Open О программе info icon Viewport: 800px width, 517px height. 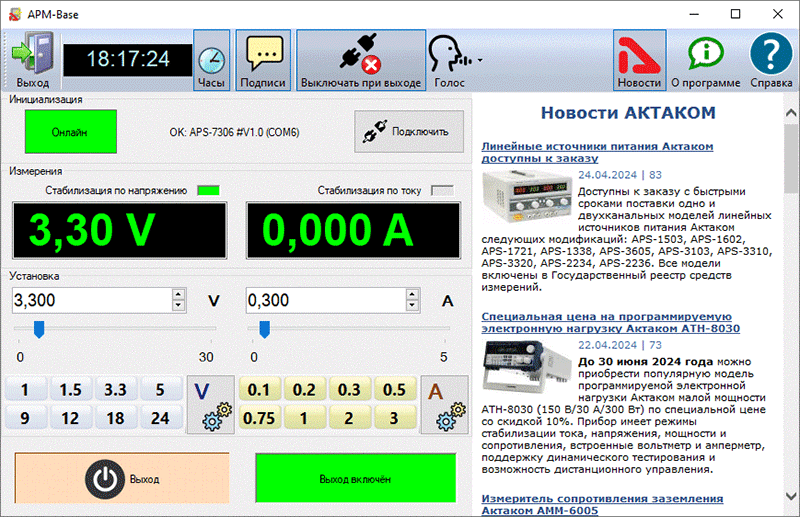pyautogui.click(x=706, y=60)
